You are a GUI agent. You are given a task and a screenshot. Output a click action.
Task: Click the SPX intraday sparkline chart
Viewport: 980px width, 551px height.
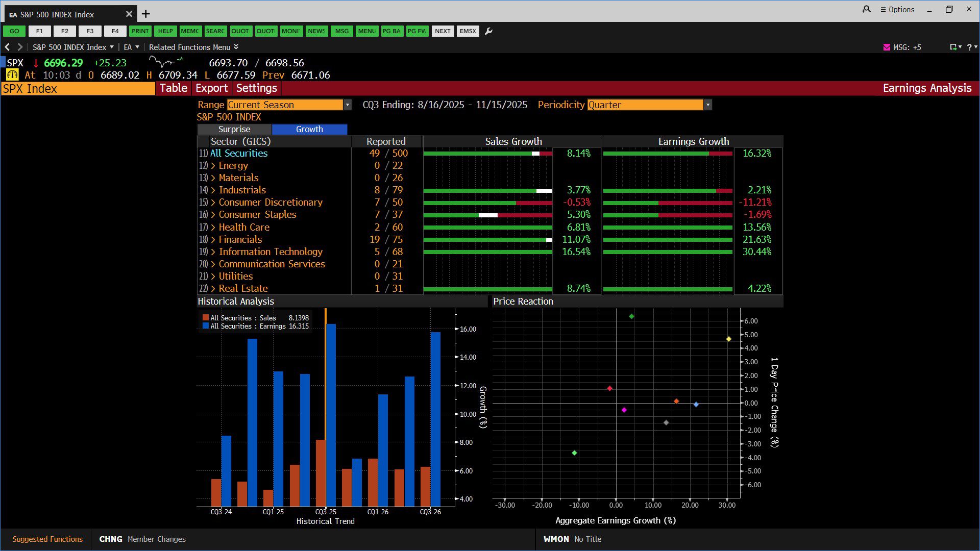166,62
